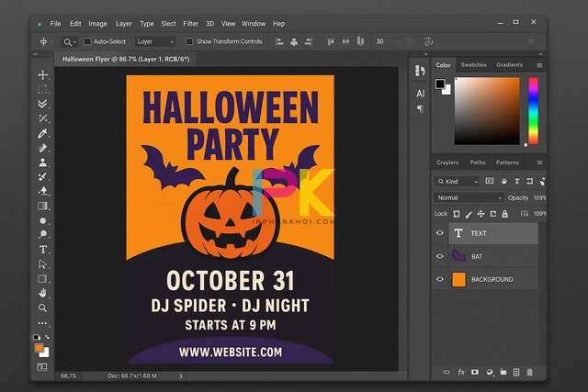Select the Type tool in the toolbar
Viewport: 588px width, 392px height.
43,250
